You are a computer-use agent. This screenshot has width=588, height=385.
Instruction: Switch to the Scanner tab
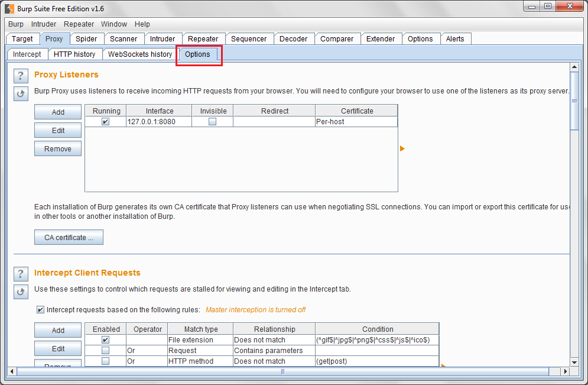click(124, 38)
